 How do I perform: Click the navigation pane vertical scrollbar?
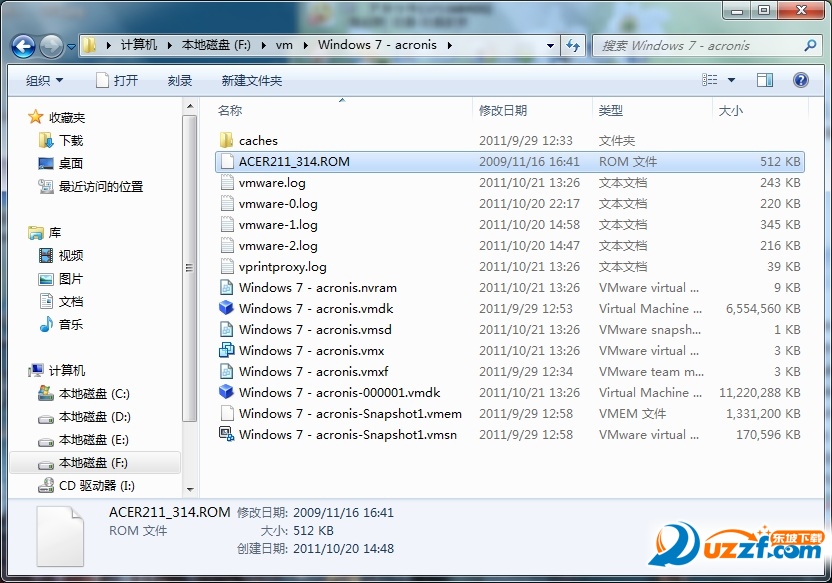[190, 270]
